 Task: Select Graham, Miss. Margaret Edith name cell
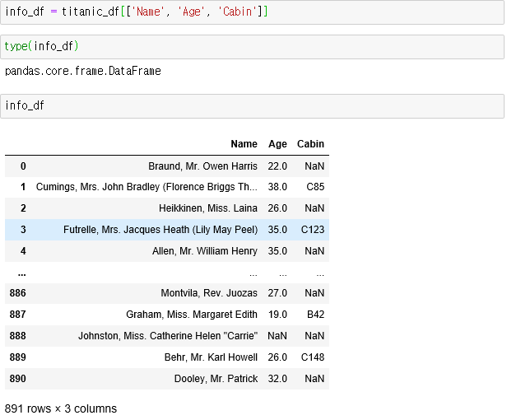coord(192,315)
